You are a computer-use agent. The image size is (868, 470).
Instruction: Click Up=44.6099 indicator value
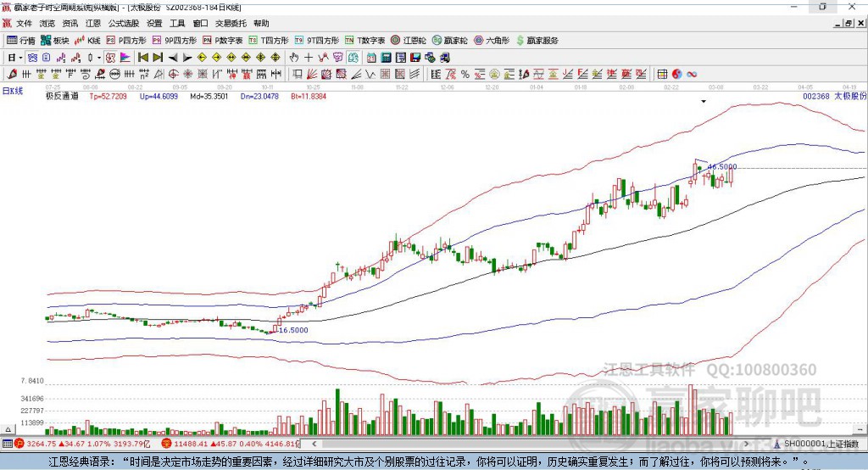(159, 96)
